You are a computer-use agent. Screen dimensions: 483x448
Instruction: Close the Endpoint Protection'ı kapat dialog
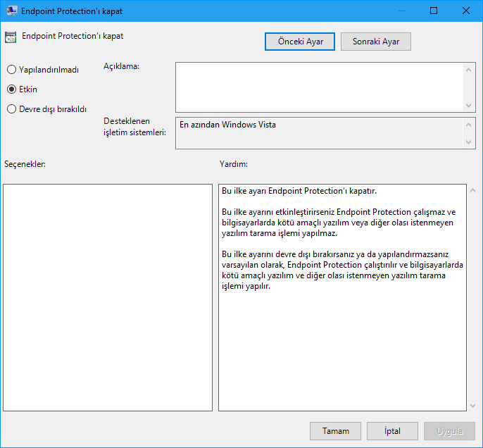pos(466,11)
